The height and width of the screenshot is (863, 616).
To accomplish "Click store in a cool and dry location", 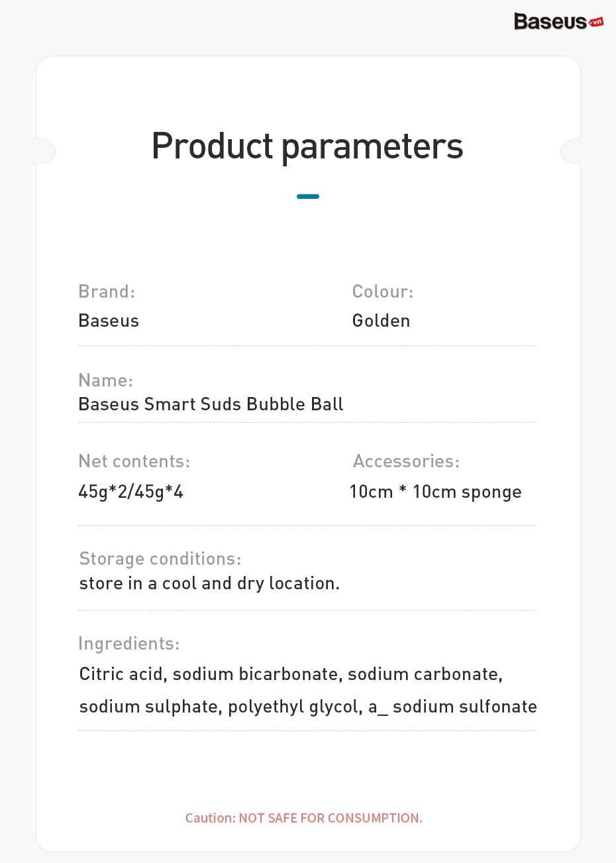I will pos(209,583).
